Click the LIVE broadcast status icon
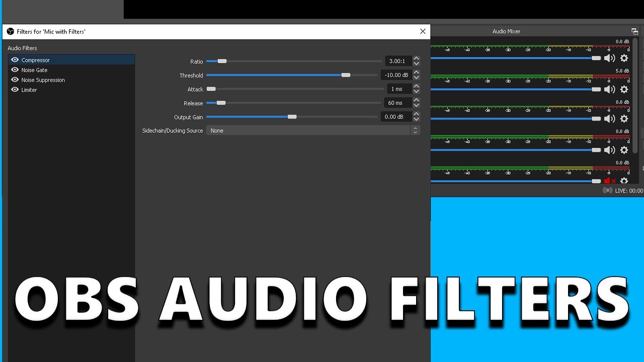Viewport: 644px width, 362px height. point(608,191)
